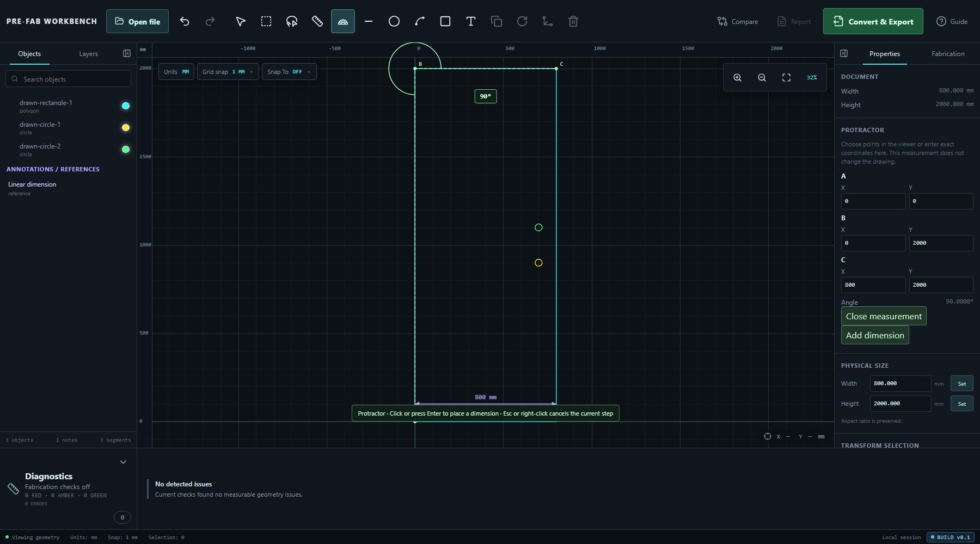Click the yellow swatch for drawn-circle-1
980x544 pixels.
[x=126, y=127]
